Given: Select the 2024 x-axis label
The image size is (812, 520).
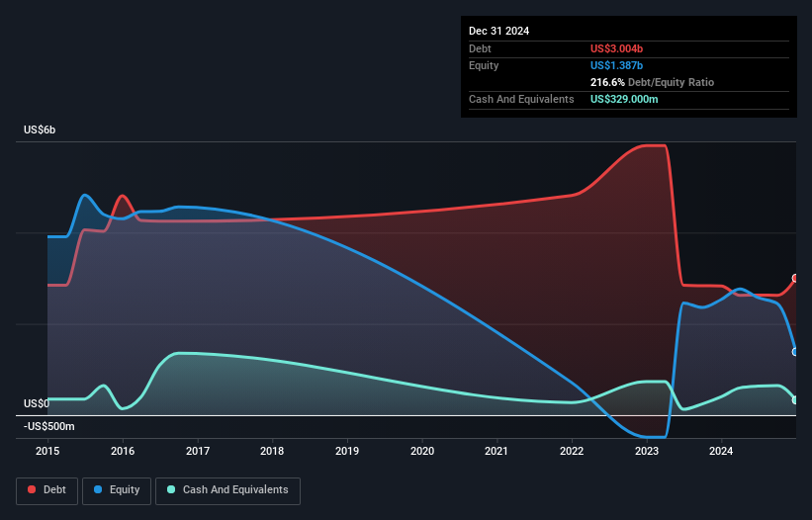Looking at the screenshot, I should (721, 451).
